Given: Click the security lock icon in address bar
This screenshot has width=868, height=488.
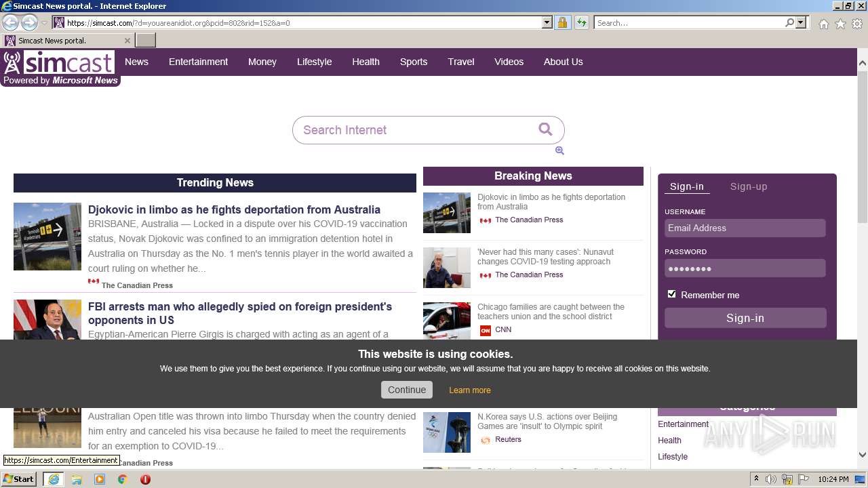Looking at the screenshot, I should [x=562, y=22].
